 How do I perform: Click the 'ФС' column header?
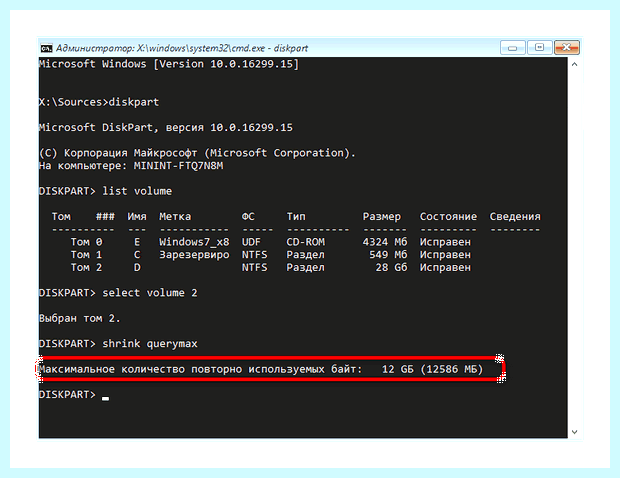(248, 217)
